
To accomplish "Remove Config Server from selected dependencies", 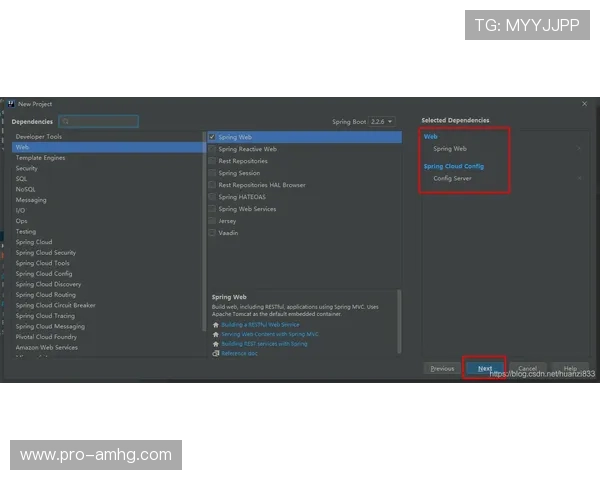I will pos(578,179).
